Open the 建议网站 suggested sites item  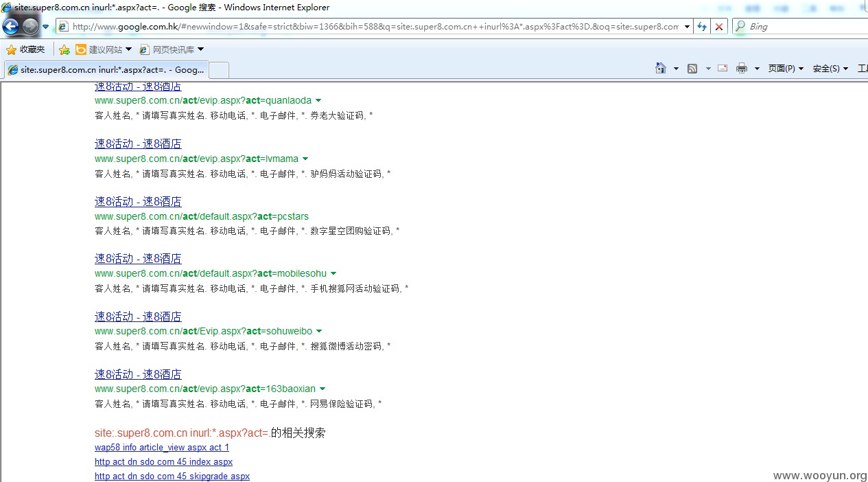[x=99, y=49]
